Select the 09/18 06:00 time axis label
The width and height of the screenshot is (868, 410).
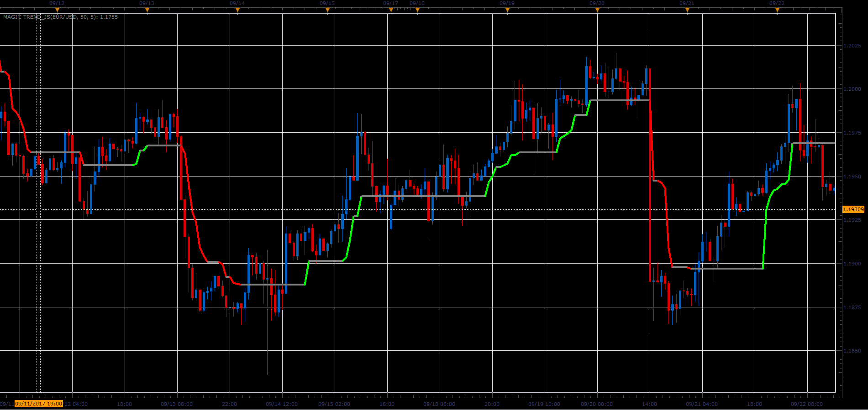click(x=439, y=404)
